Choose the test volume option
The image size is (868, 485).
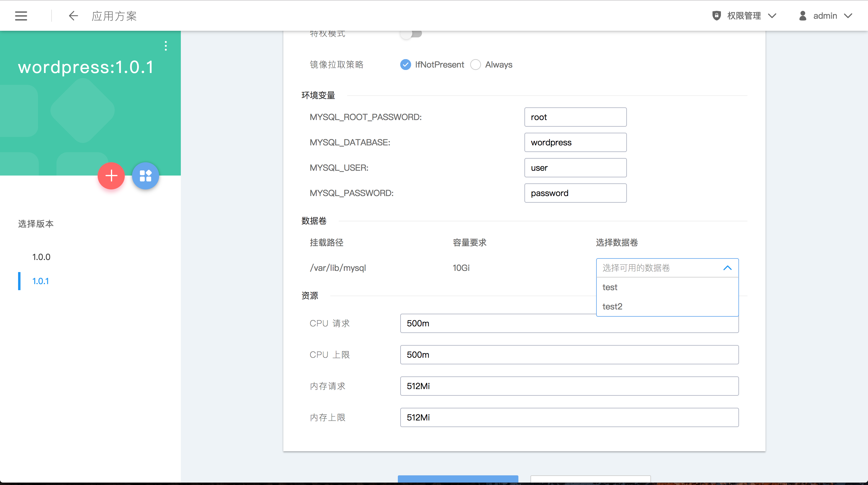[x=610, y=287]
